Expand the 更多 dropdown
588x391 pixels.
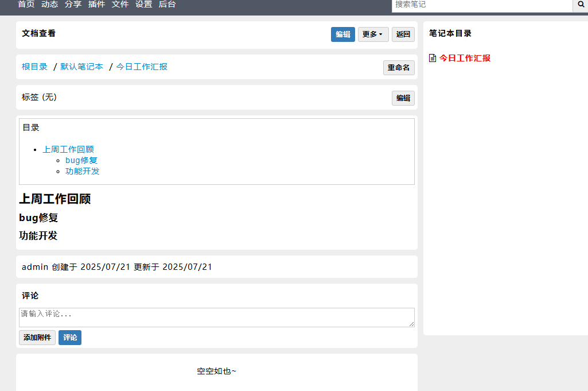pos(373,34)
